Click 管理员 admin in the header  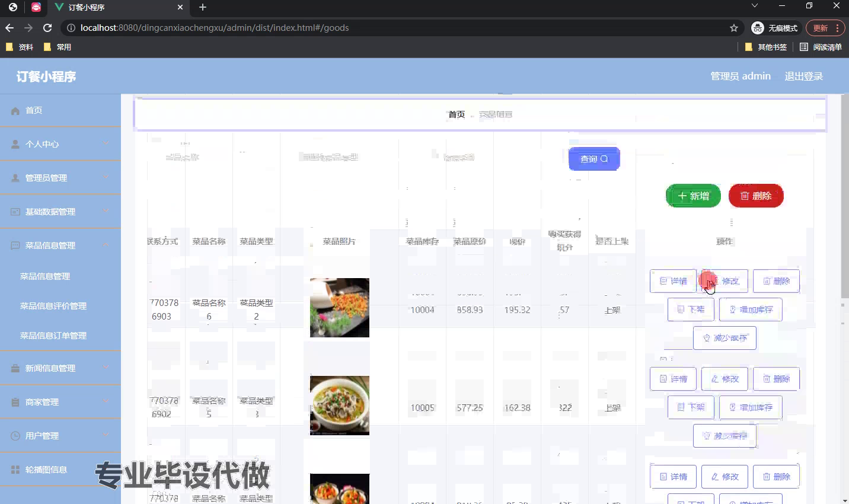741,76
